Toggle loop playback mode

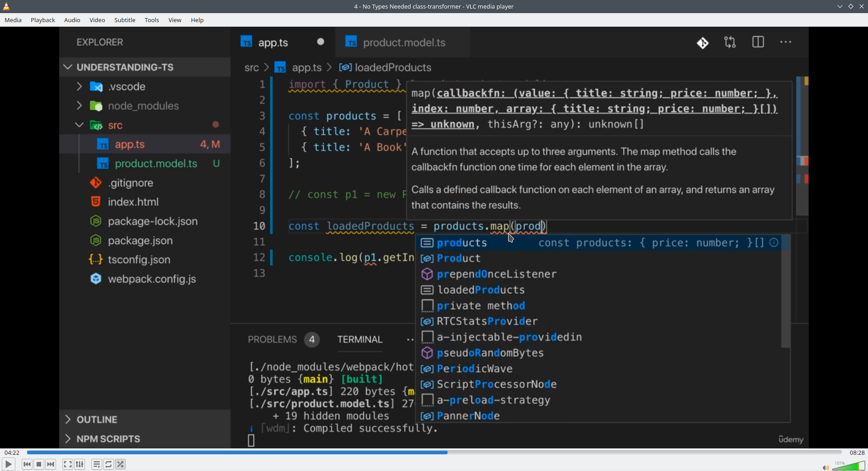[x=109, y=464]
